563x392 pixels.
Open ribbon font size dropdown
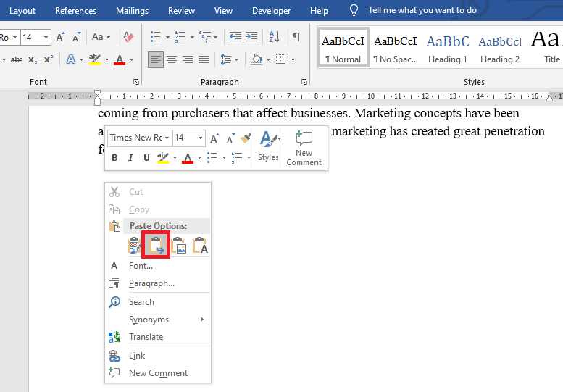coord(46,38)
